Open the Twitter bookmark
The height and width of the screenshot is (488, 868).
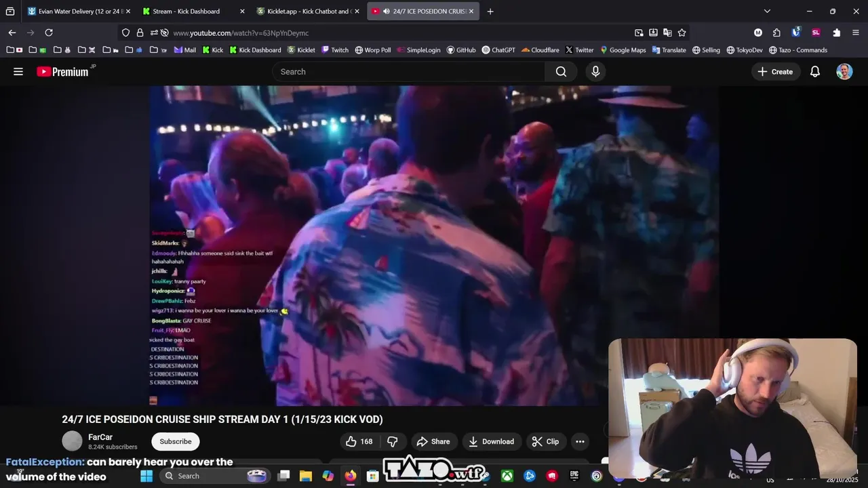579,50
